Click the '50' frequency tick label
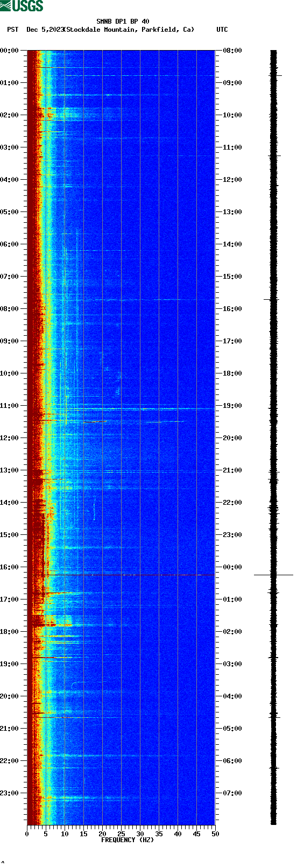 (215, 834)
